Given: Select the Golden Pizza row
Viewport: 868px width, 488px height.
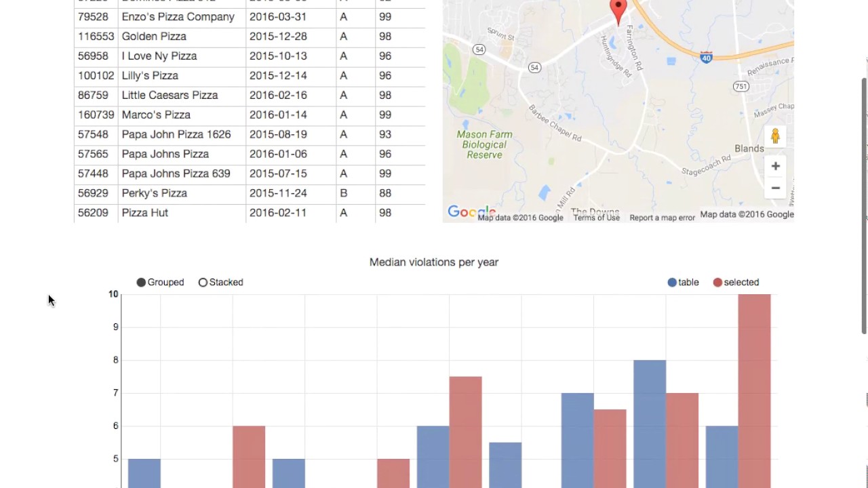Looking at the screenshot, I should click(250, 37).
